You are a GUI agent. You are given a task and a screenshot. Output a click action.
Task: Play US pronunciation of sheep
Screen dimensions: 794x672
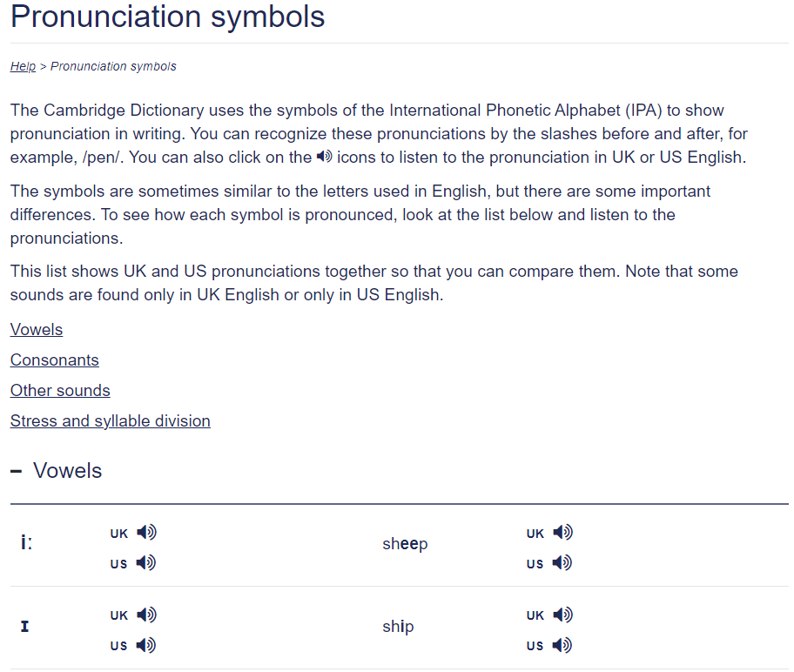pyautogui.click(x=146, y=562)
